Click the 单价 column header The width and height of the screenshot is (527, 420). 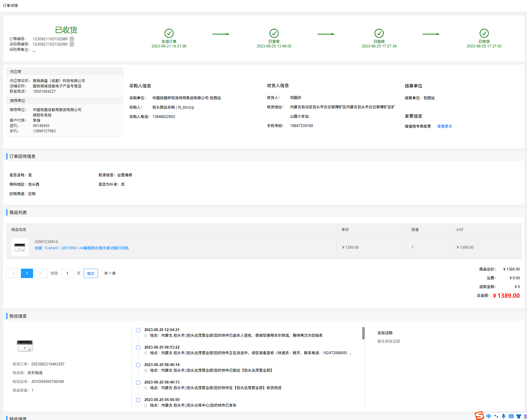[345, 230]
